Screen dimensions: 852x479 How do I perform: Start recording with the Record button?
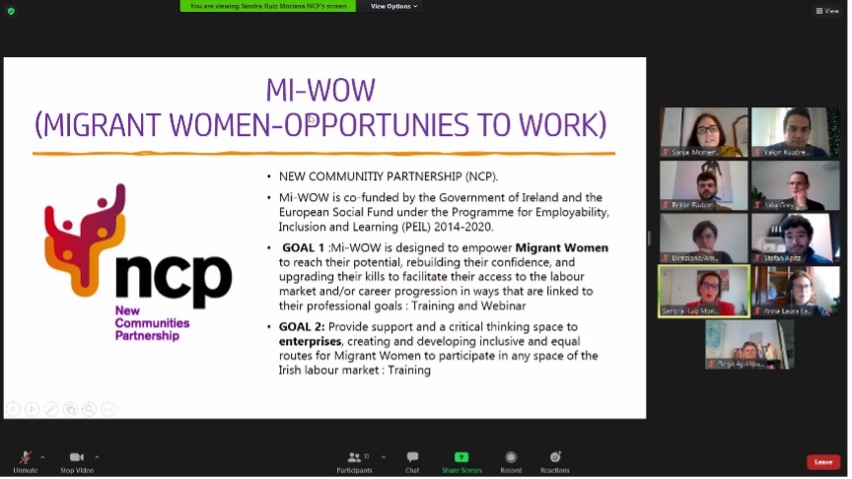pos(511,462)
